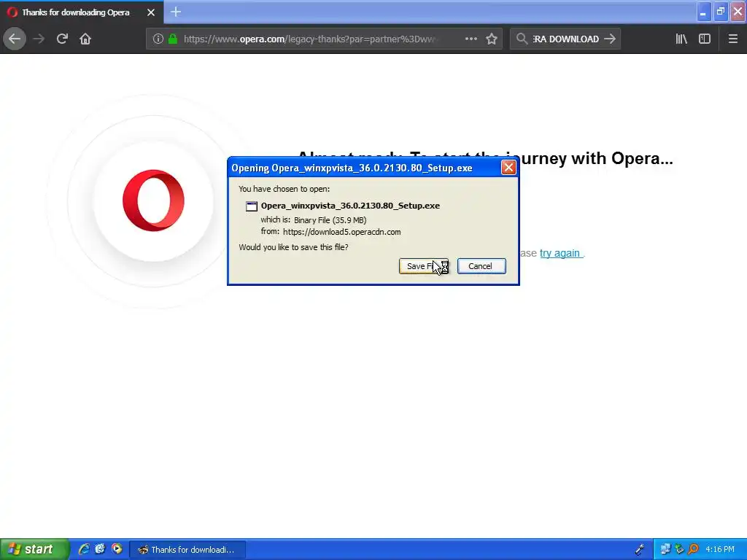Click the large red Opera logo
Image resolution: width=747 pixels, height=560 pixels.
point(153,201)
